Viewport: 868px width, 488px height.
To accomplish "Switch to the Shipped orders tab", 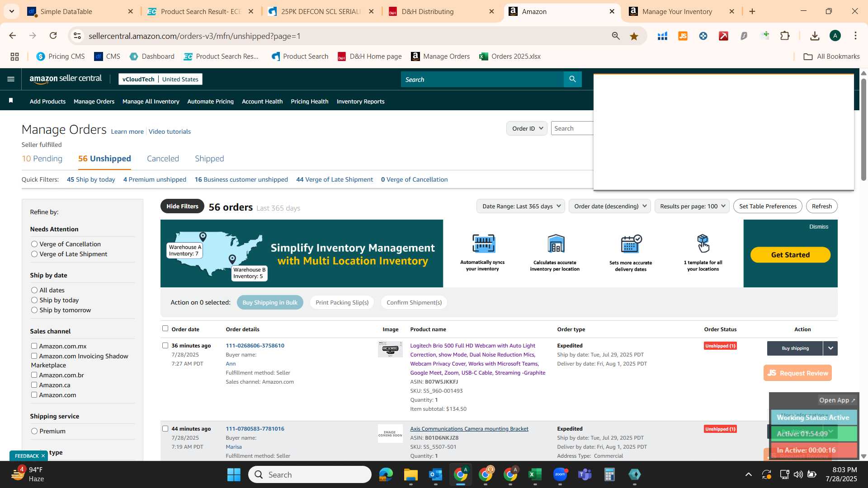I will pyautogui.click(x=209, y=159).
